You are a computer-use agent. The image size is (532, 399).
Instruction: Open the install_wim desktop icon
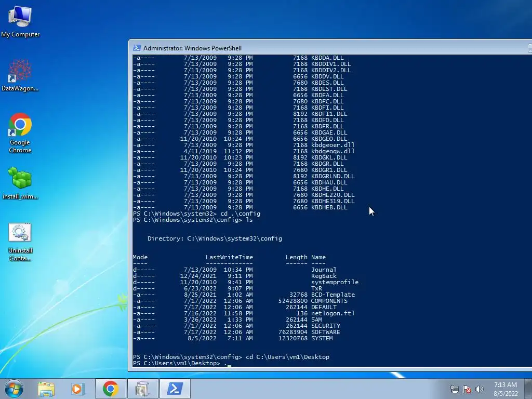coord(20,183)
